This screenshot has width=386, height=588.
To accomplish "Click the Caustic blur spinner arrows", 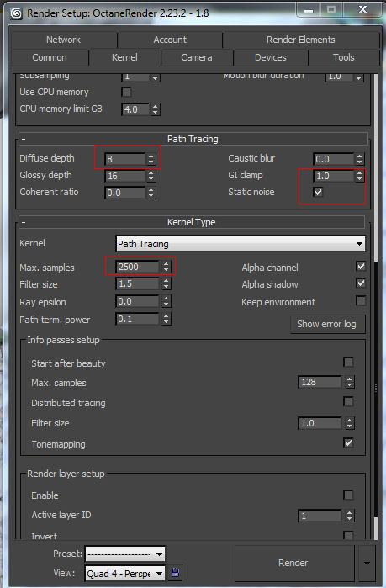I will coord(359,159).
